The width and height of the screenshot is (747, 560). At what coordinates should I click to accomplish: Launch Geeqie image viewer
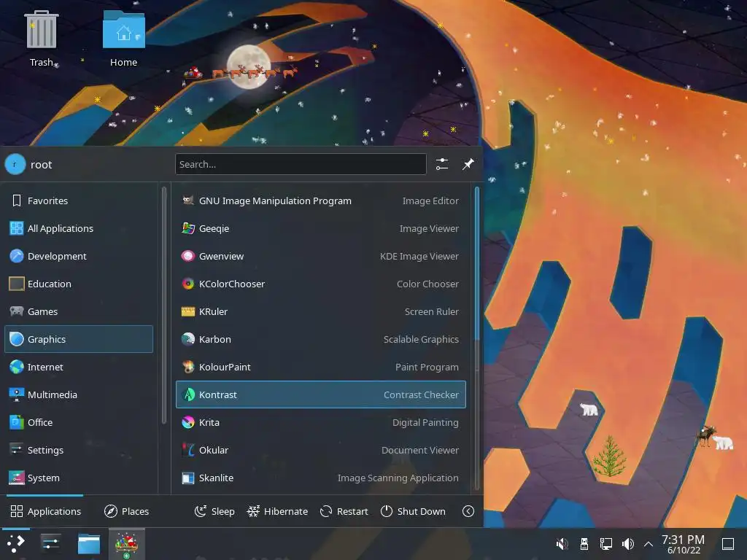(321, 228)
